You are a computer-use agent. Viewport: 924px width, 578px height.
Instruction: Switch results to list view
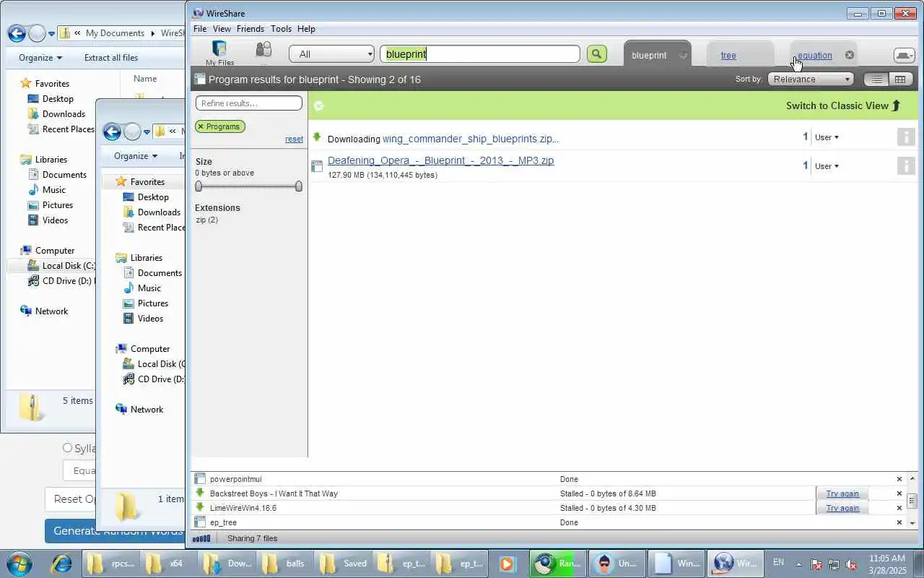coord(876,79)
